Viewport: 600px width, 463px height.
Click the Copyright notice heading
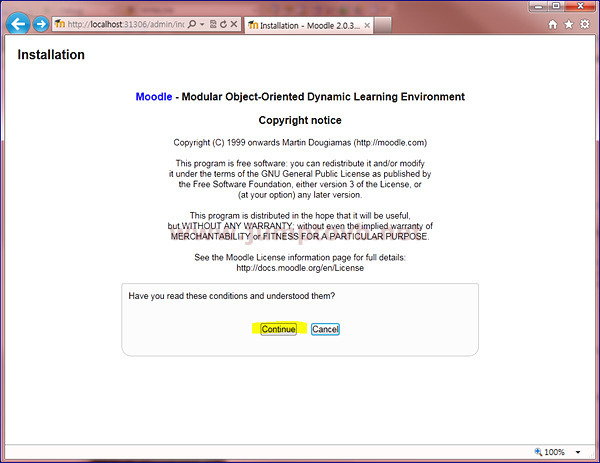pyautogui.click(x=300, y=120)
